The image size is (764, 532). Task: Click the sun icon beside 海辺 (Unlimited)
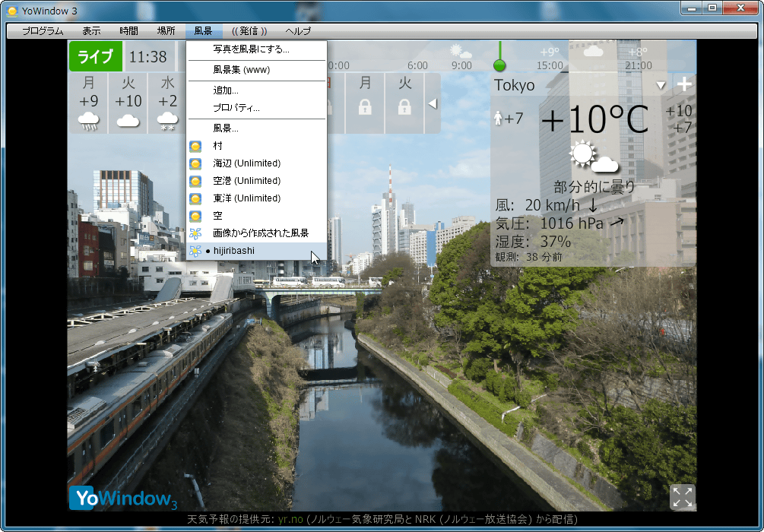point(195,163)
